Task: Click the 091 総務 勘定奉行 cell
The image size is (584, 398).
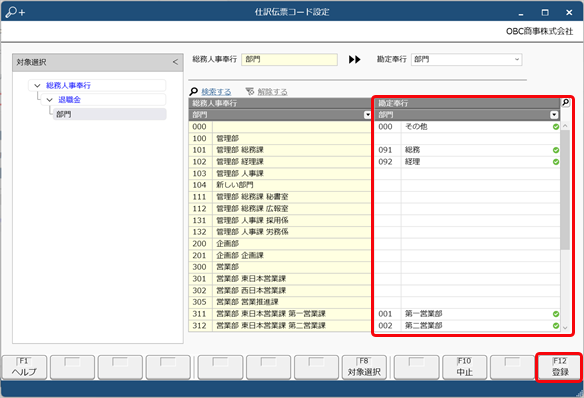Action: [x=467, y=150]
